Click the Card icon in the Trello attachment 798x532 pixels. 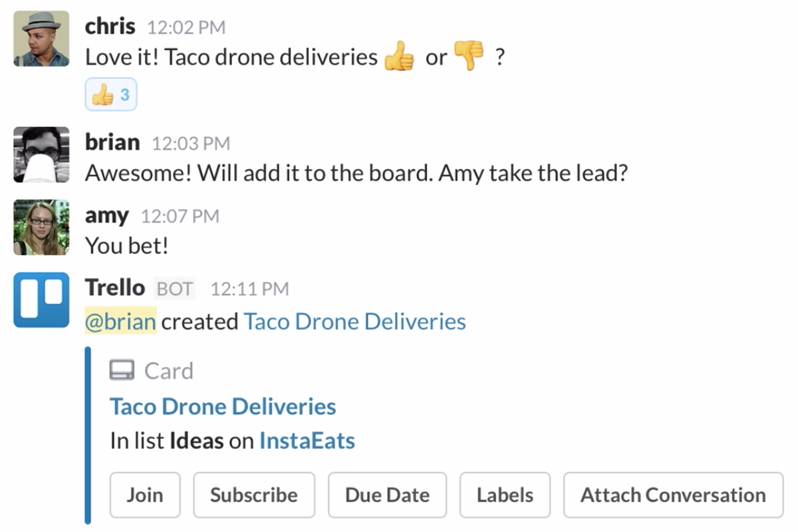(x=122, y=370)
